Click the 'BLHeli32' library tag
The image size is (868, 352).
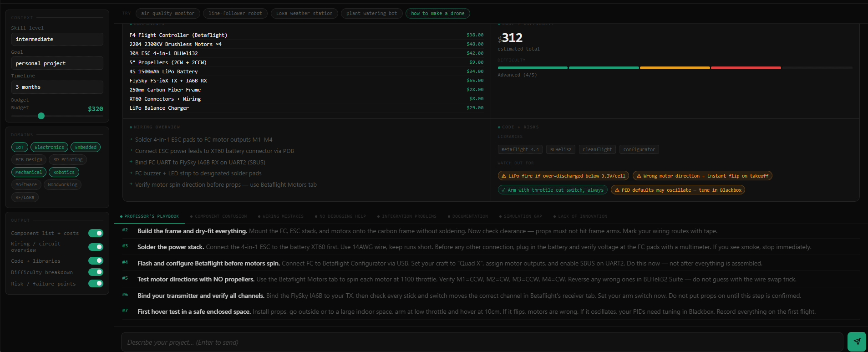click(x=561, y=149)
